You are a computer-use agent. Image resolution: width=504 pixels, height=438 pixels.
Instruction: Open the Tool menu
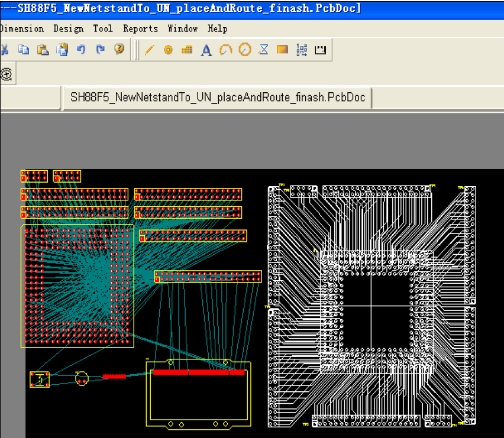(x=103, y=28)
